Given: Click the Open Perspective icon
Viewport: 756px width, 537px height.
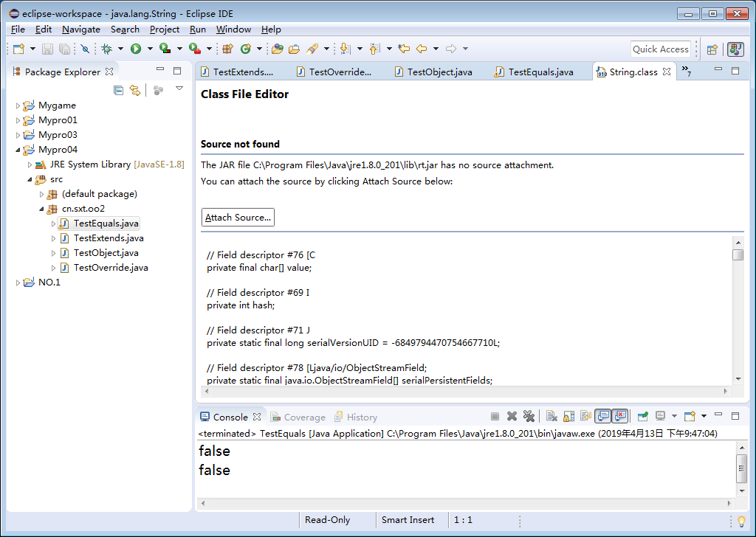Looking at the screenshot, I should pos(712,49).
